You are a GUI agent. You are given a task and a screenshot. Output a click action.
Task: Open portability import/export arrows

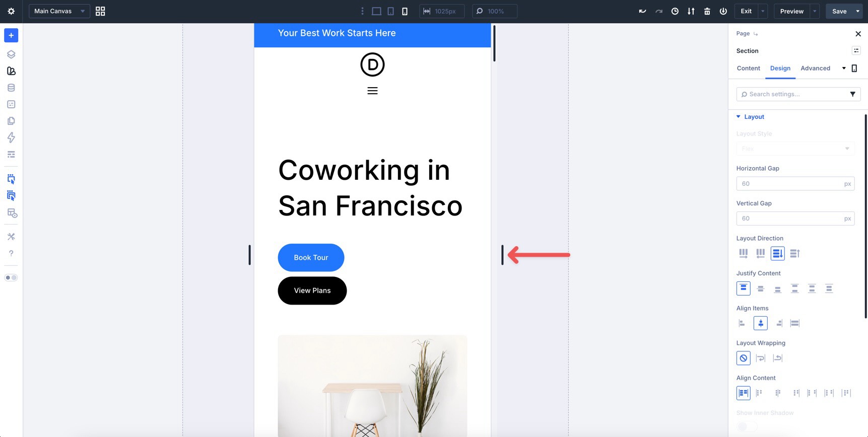[x=691, y=11]
